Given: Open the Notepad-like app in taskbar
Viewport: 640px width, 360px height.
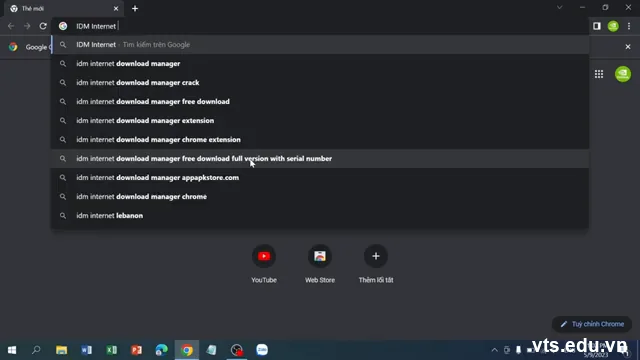Looking at the screenshot, I should 211,350.
